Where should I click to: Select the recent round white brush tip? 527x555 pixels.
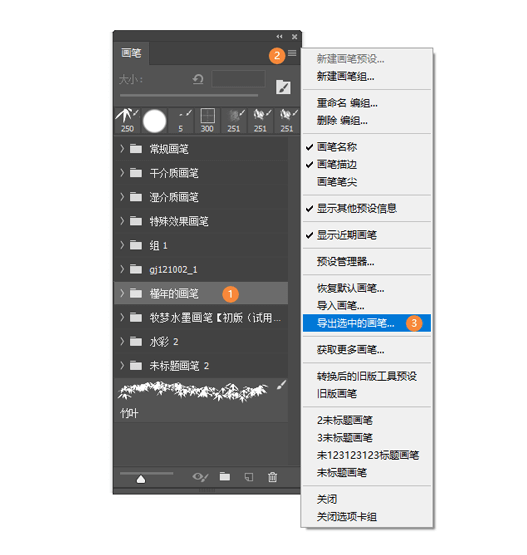(154, 121)
